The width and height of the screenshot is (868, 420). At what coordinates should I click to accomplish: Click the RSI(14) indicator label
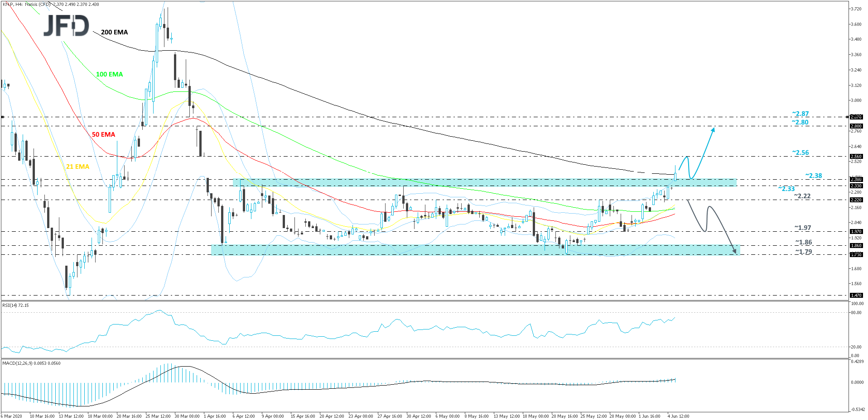(15, 305)
